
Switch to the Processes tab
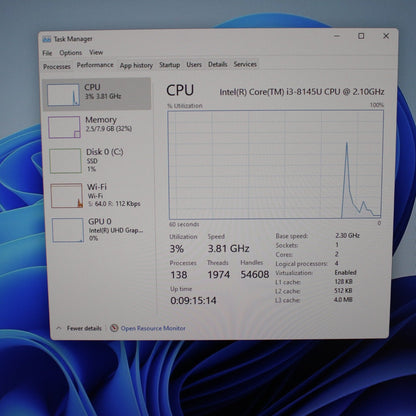[x=57, y=67]
